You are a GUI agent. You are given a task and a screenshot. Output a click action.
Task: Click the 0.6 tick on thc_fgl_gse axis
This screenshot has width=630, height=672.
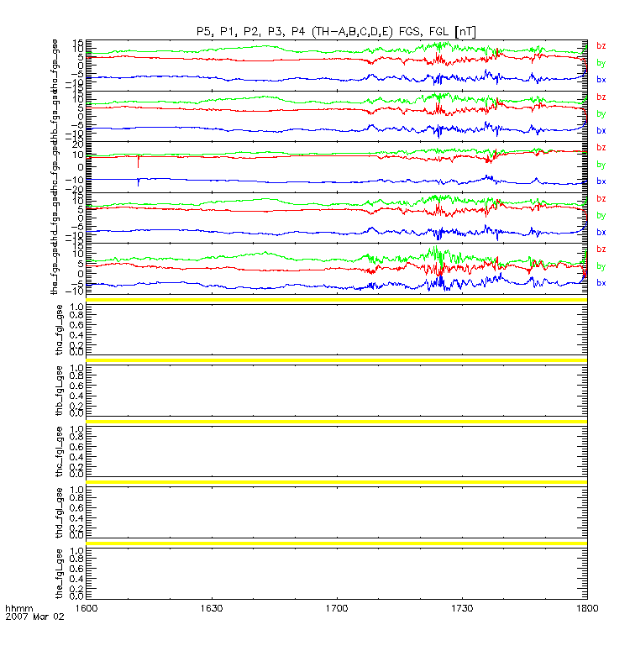pyautogui.click(x=77, y=447)
